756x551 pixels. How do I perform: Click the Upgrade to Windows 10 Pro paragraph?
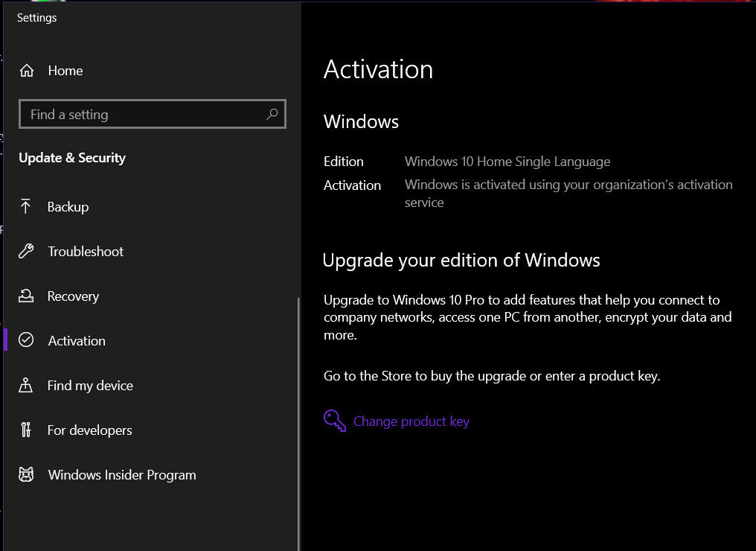[528, 317]
